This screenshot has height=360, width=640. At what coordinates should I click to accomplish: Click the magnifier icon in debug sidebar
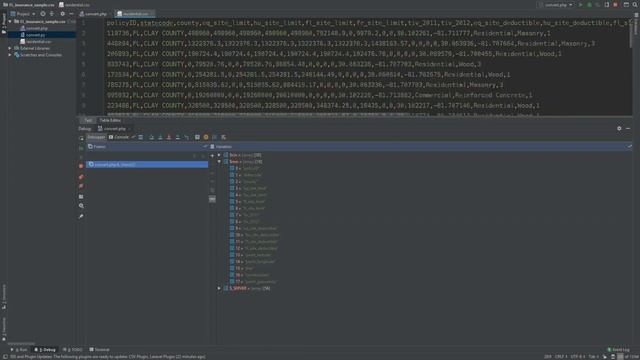(x=81, y=206)
